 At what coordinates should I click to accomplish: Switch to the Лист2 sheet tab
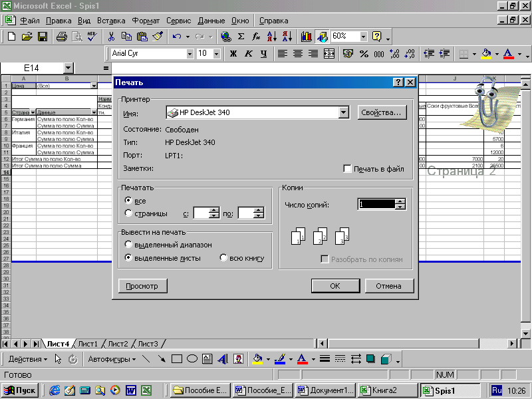click(118, 344)
